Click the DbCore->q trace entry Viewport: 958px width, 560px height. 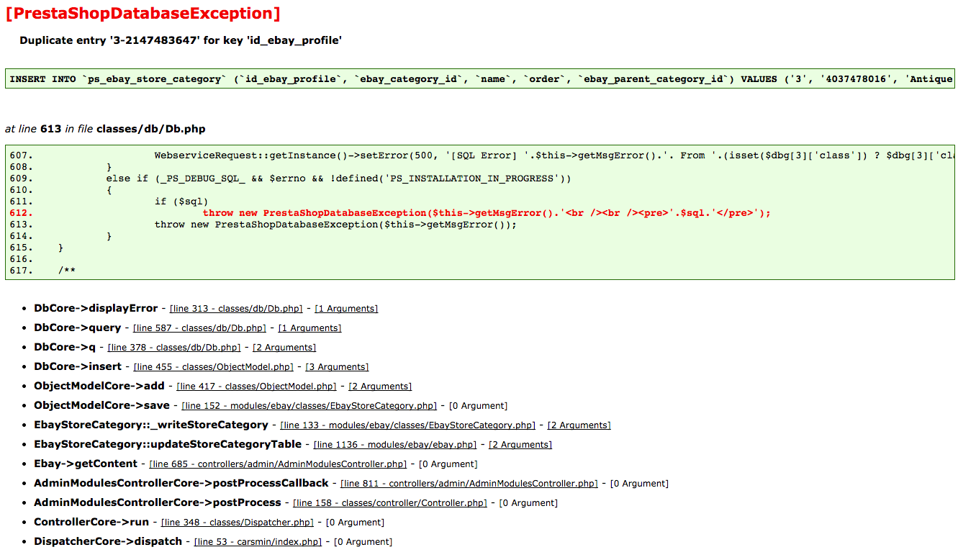coord(65,347)
